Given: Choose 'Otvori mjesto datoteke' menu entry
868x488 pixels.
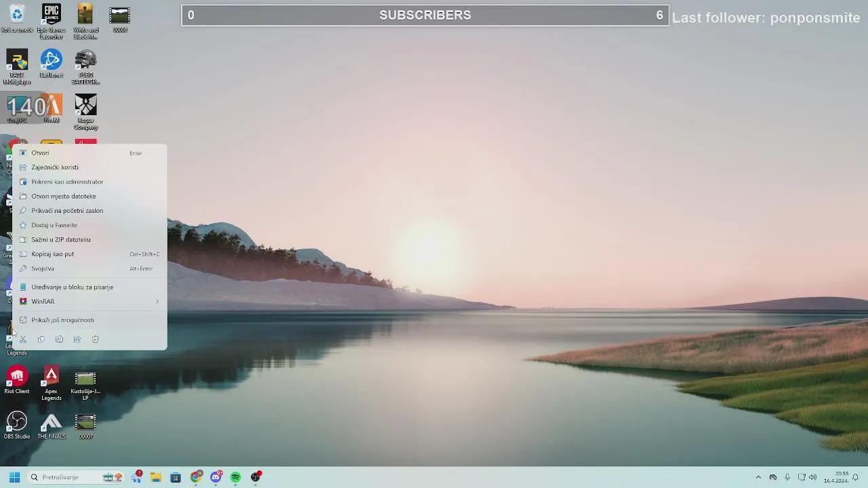Looking at the screenshot, I should click(x=63, y=196).
